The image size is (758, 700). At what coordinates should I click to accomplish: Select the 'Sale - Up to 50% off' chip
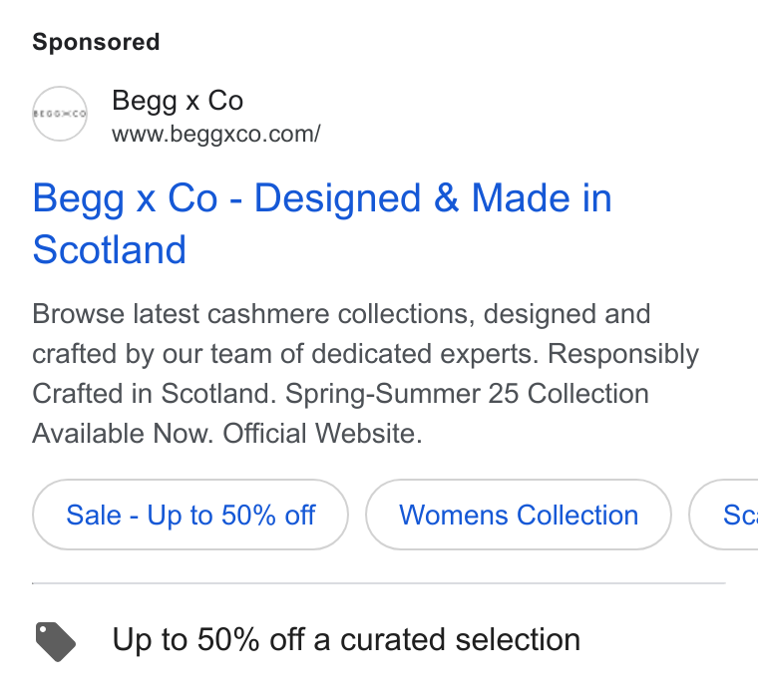[x=190, y=515]
